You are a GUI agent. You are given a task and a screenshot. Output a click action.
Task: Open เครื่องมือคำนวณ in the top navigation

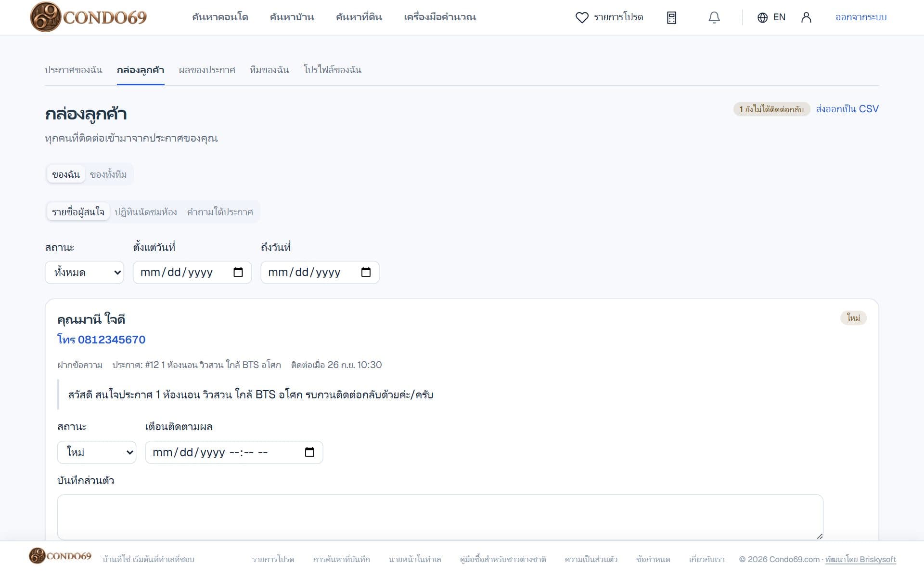click(x=440, y=17)
